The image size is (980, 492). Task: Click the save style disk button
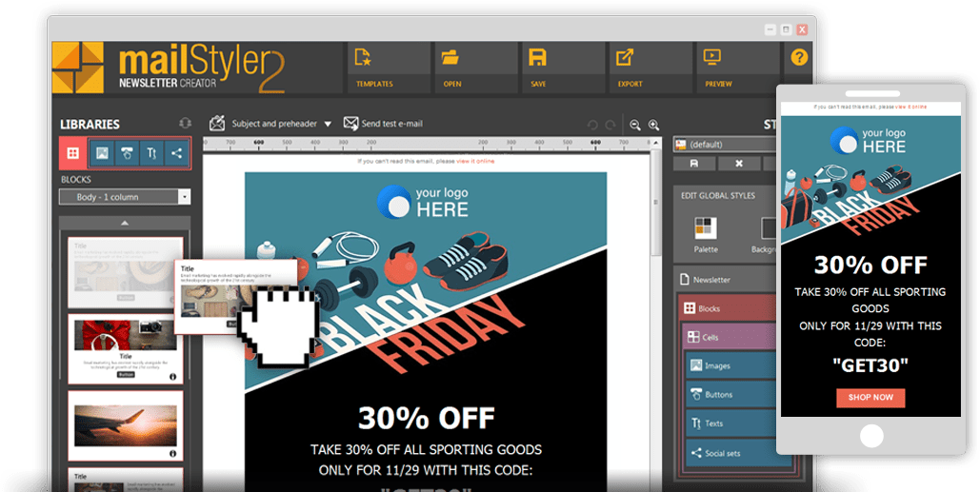693,164
